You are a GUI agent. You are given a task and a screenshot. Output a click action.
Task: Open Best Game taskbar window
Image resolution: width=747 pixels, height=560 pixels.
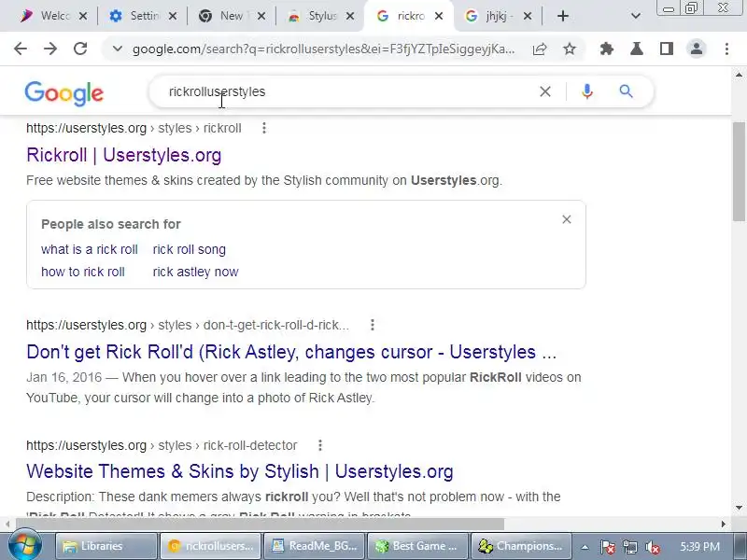[417, 546]
